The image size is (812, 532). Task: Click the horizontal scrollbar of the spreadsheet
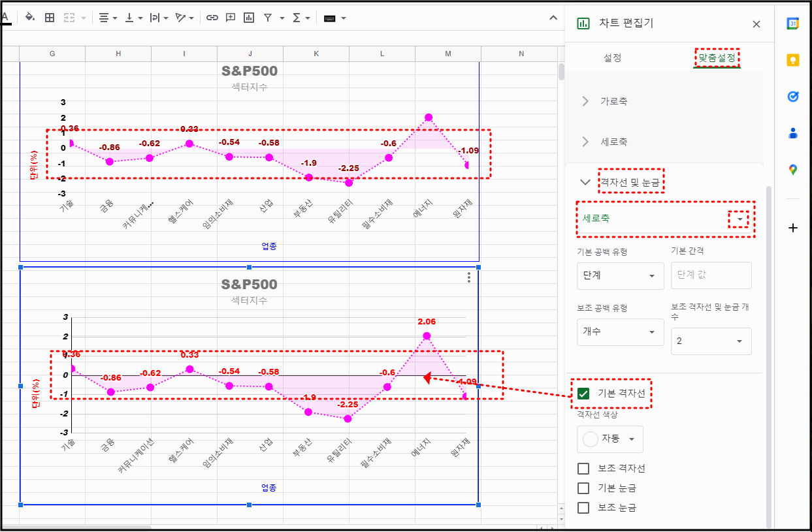(76, 526)
